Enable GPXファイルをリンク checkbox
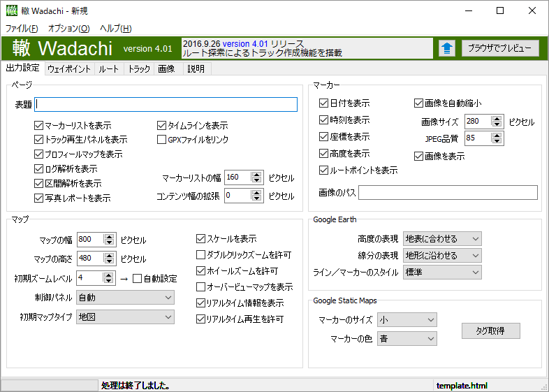Image resolution: width=549 pixels, height=392 pixels. (161, 140)
